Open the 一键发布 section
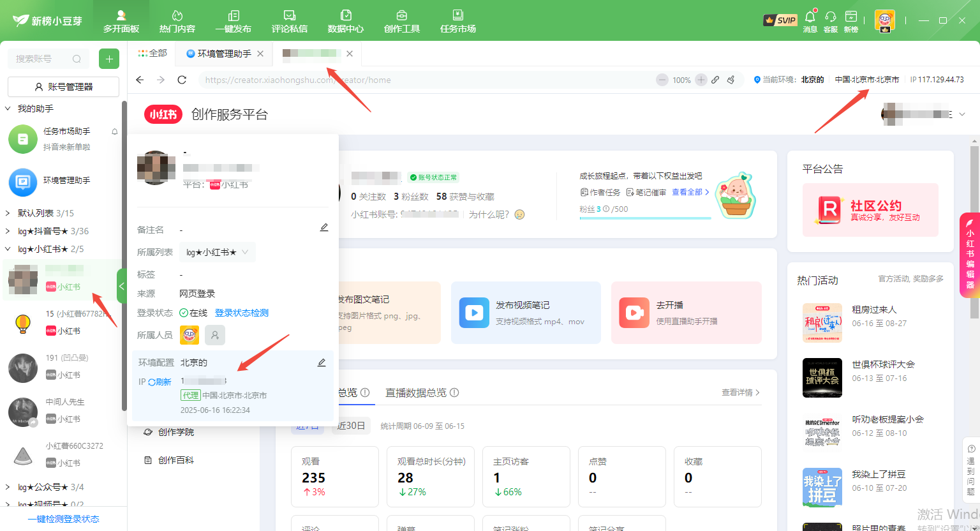This screenshot has width=980, height=531. point(234,21)
